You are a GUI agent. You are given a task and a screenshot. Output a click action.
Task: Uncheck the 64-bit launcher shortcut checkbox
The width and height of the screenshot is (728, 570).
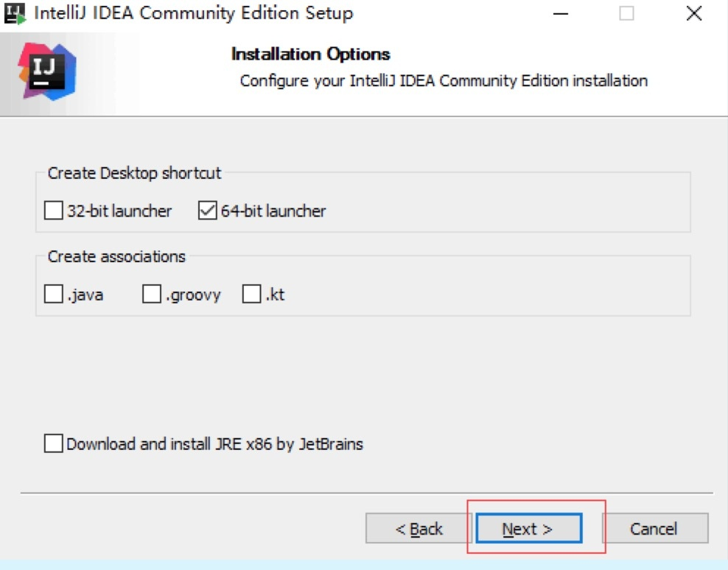(207, 211)
